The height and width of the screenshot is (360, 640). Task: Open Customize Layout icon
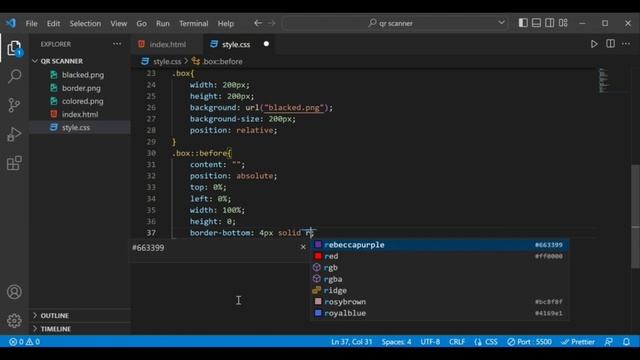pos(563,23)
